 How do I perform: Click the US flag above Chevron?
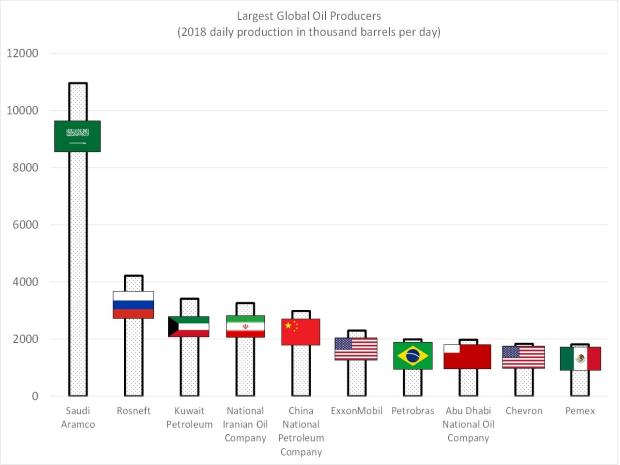pos(523,357)
